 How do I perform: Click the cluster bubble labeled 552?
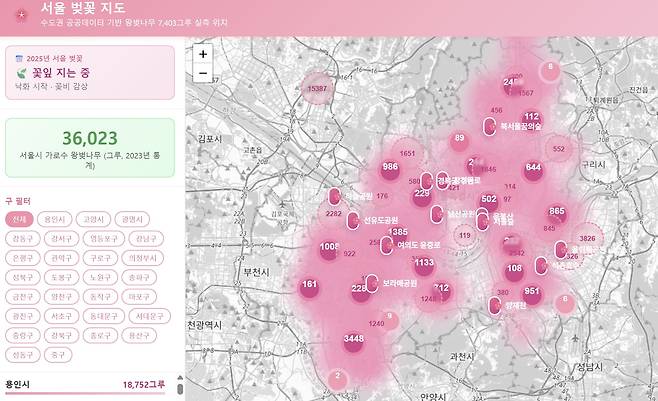[x=559, y=149]
